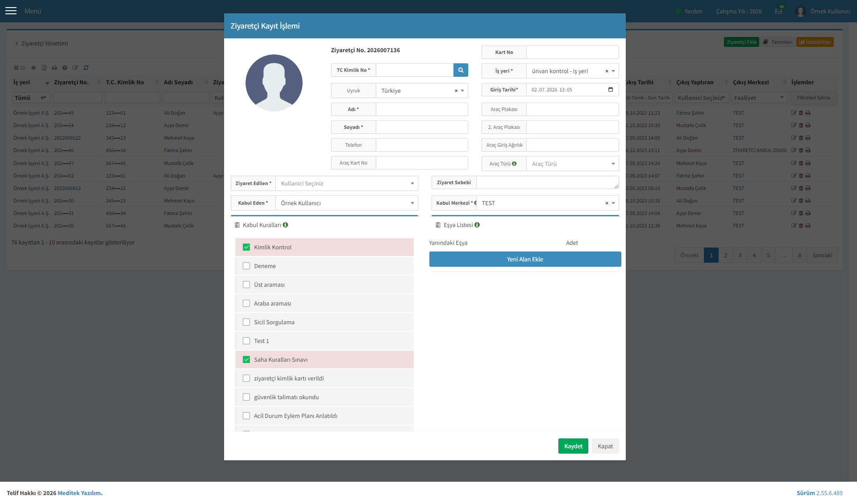Close the dialog with Kapat
This screenshot has width=857, height=504.
(605, 446)
